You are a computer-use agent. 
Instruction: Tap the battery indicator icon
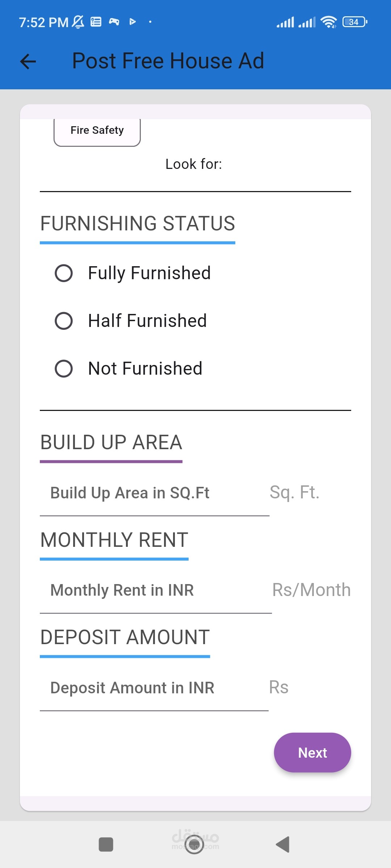[355, 22]
